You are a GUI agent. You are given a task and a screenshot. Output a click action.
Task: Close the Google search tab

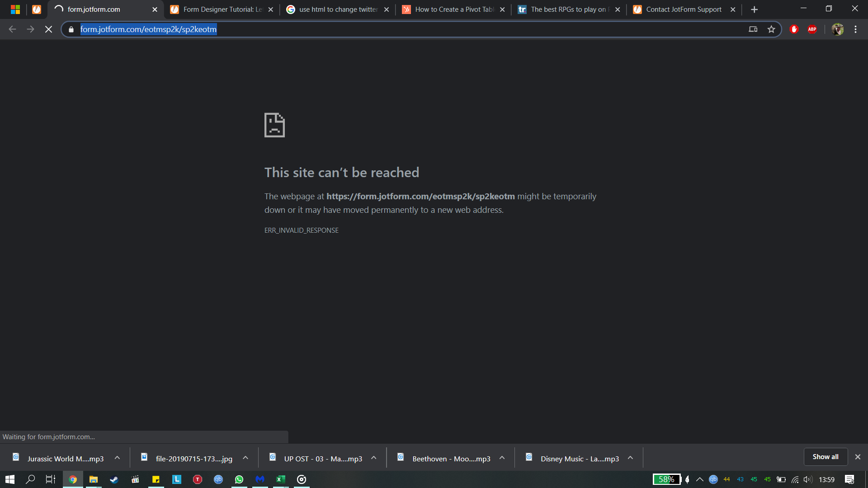point(386,9)
